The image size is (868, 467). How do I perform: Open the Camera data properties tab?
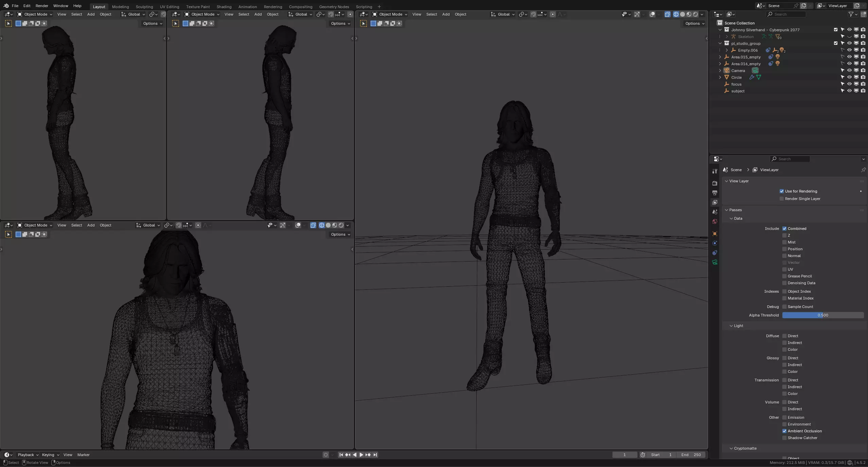point(715,262)
